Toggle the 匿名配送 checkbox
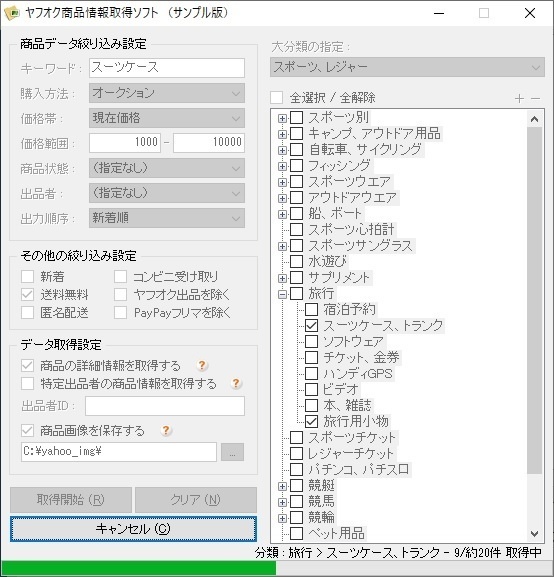 click(28, 313)
